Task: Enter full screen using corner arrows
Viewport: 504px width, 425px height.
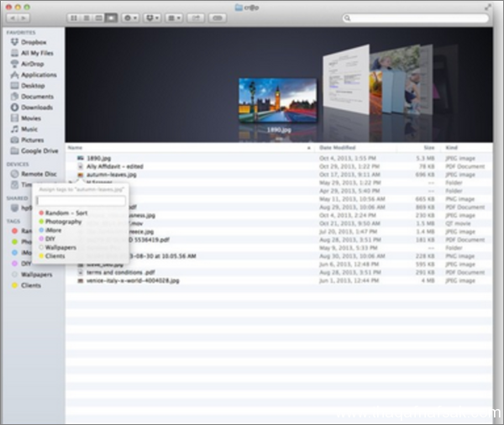Action: [488, 7]
